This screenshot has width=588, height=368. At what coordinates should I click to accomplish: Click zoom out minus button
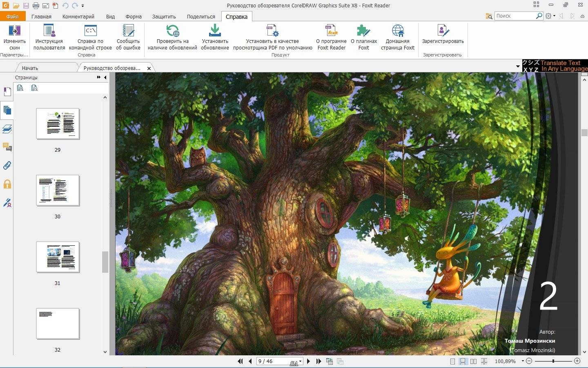529,361
